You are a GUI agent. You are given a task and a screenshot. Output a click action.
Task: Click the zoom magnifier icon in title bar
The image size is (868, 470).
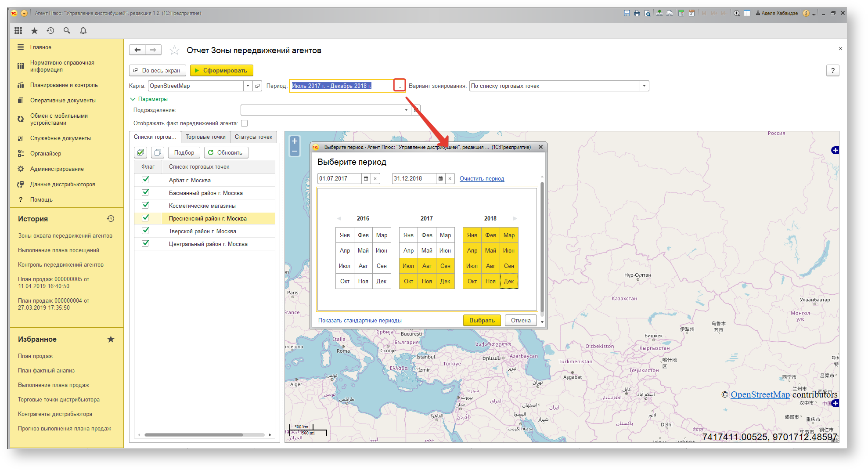737,13
